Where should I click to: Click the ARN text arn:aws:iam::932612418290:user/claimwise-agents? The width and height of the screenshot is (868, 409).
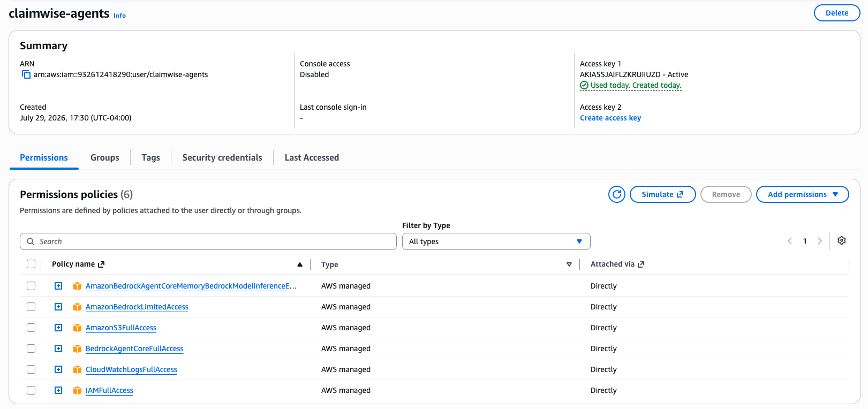tap(121, 74)
